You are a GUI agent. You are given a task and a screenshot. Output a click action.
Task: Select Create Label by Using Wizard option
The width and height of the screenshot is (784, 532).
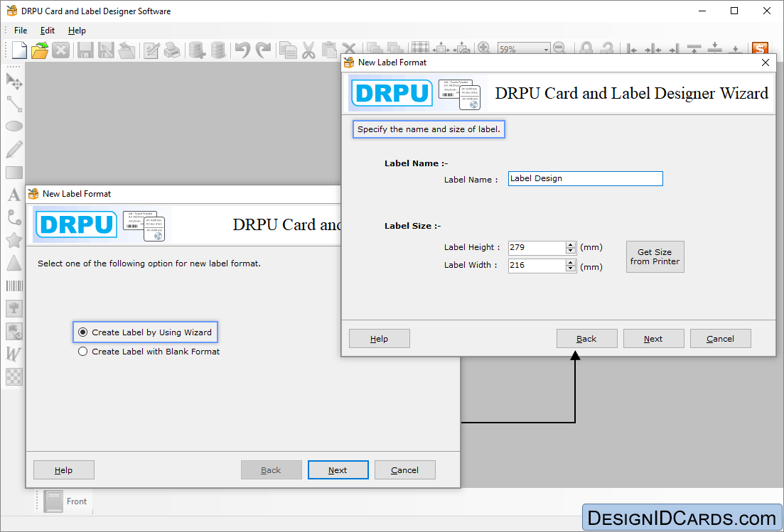(x=145, y=332)
